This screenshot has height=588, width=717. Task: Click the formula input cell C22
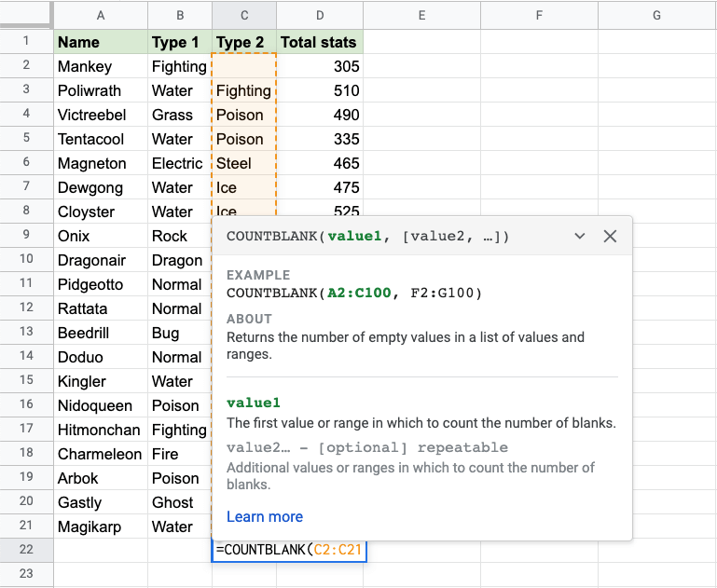[289, 550]
